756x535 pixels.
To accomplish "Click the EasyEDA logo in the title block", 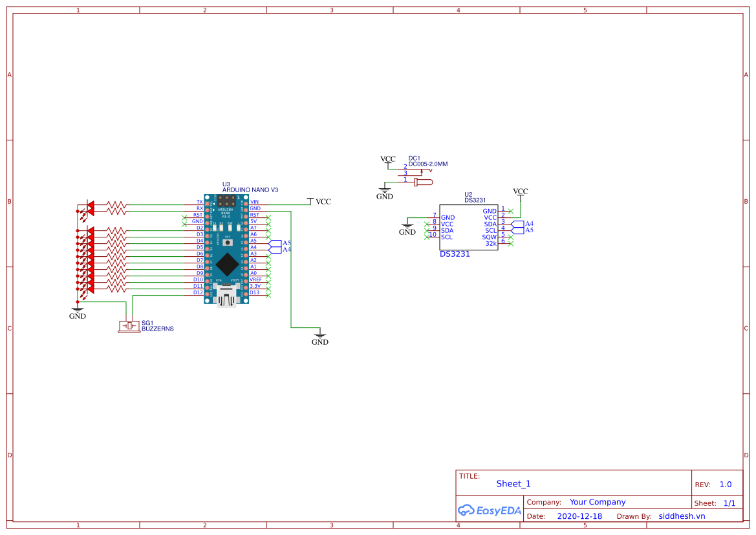I will click(489, 510).
